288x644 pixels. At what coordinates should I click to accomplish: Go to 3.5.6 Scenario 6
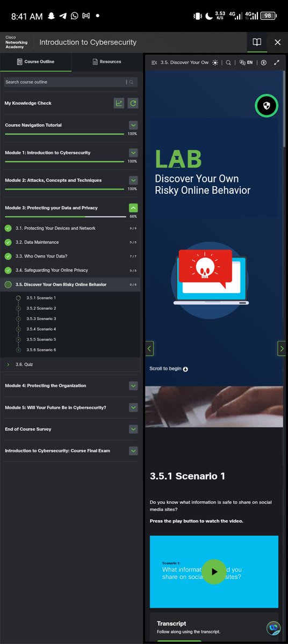coord(41,350)
